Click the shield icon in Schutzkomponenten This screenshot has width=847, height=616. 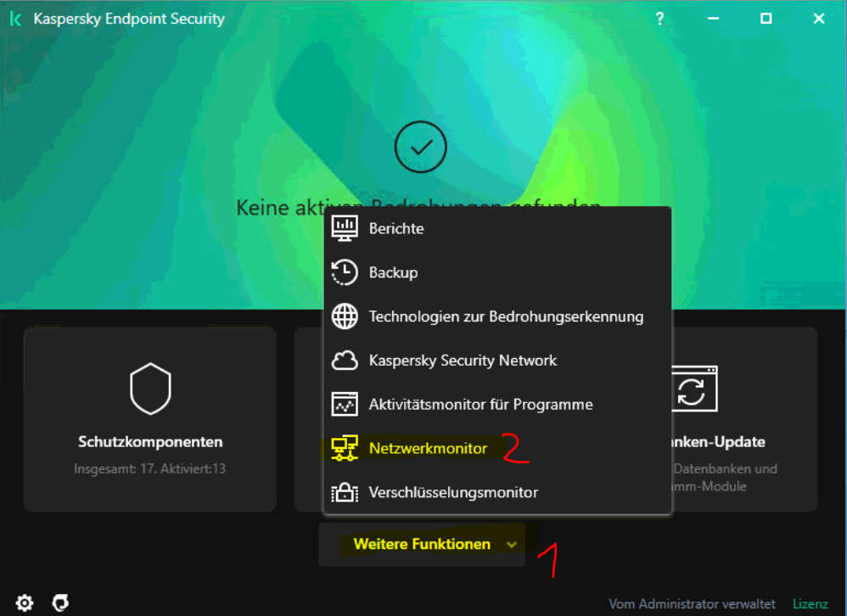click(151, 389)
